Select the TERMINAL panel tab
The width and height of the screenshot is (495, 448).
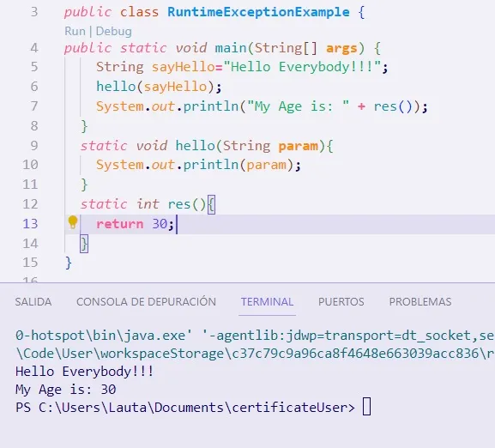[267, 302]
